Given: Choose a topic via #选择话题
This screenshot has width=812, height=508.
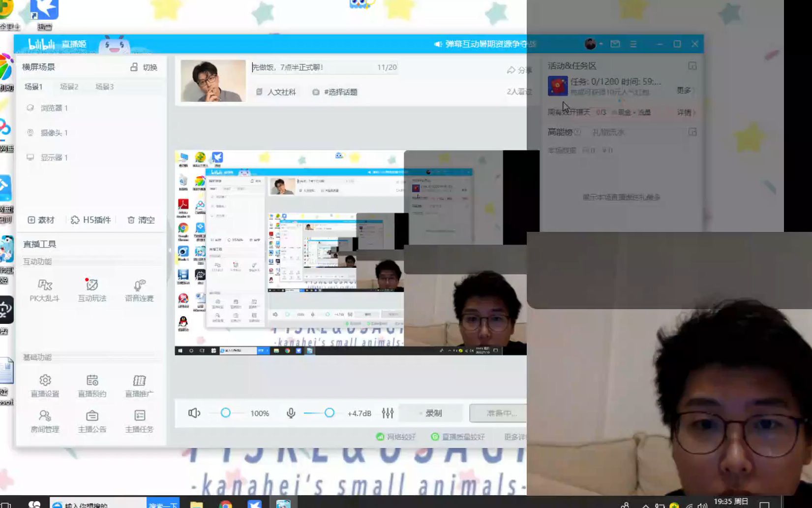Looking at the screenshot, I should click(335, 92).
